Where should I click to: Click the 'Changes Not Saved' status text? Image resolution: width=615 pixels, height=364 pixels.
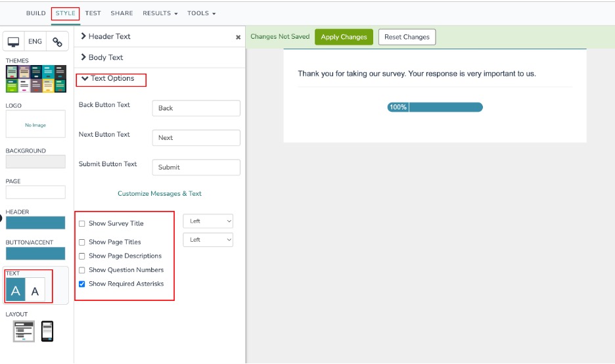[280, 37]
